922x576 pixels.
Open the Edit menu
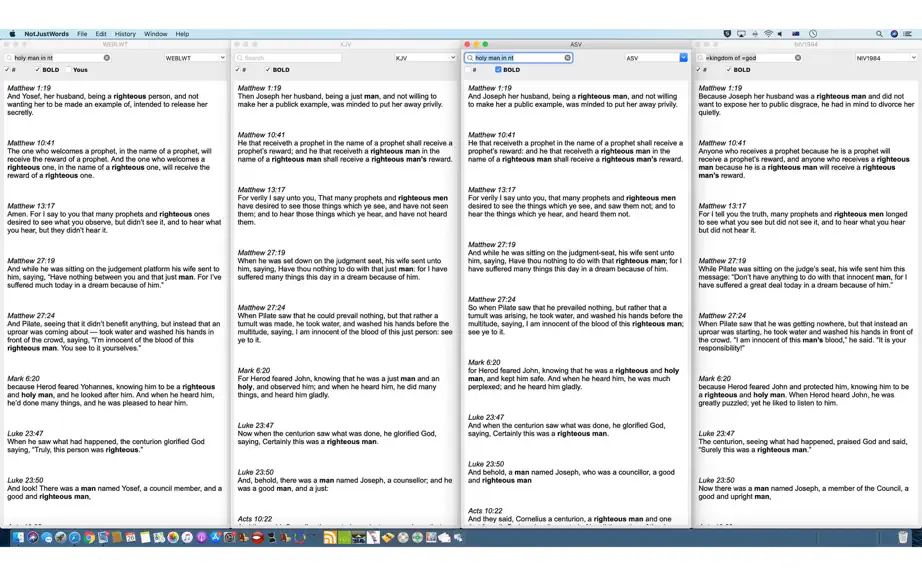coord(101,34)
